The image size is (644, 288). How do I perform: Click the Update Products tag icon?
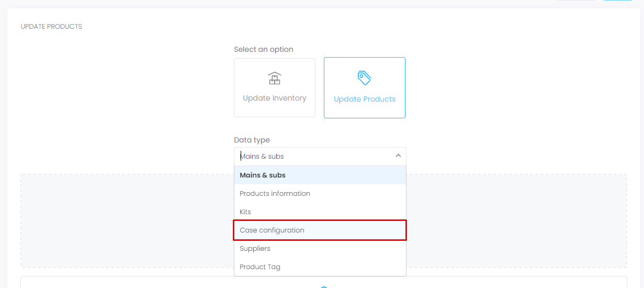pyautogui.click(x=364, y=78)
